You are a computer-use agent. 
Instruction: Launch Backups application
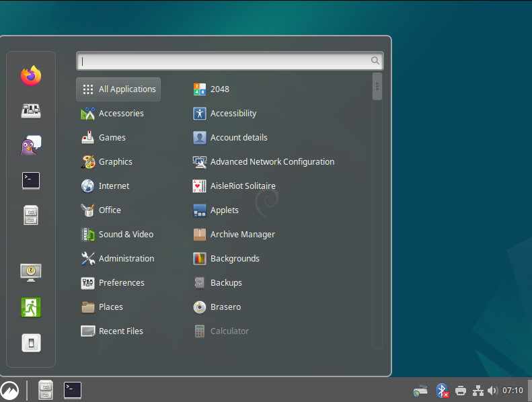(217, 283)
